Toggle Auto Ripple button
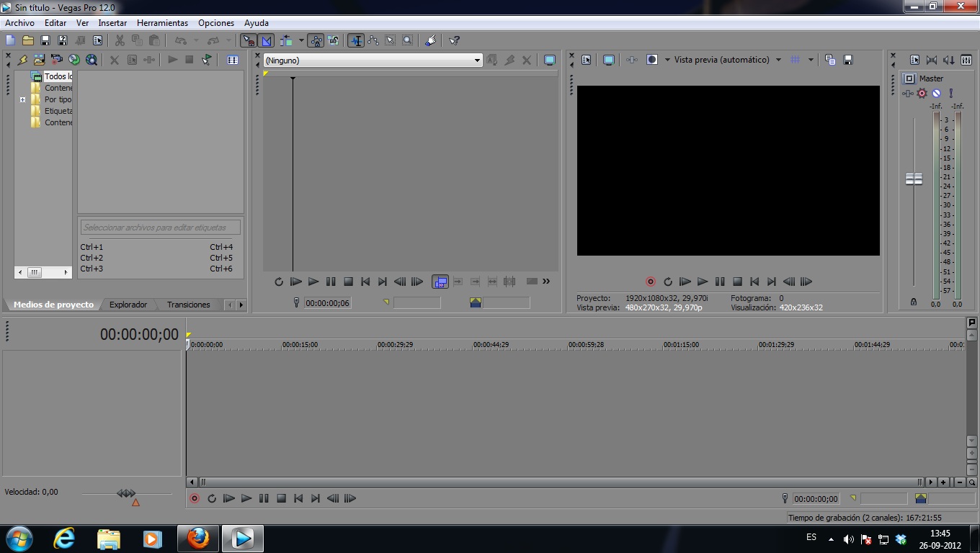This screenshot has width=980, height=553. [x=287, y=40]
